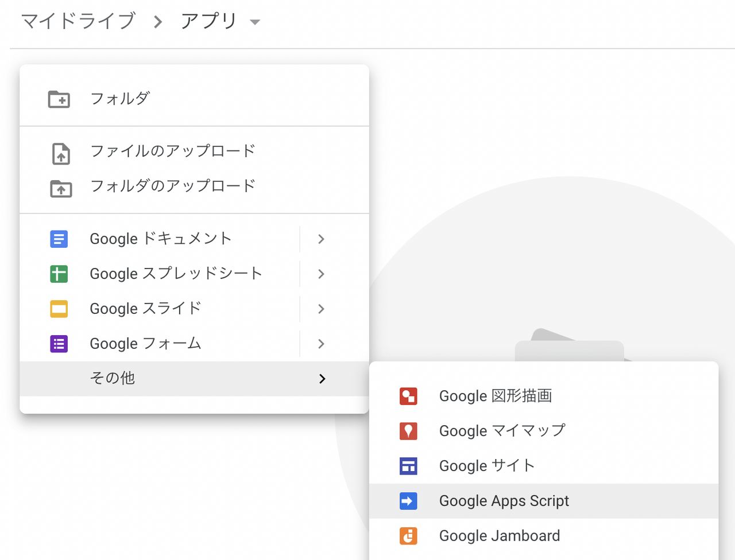The width and height of the screenshot is (735, 560).
Task: Click the yellow Google Slides icon
Action: (59, 309)
